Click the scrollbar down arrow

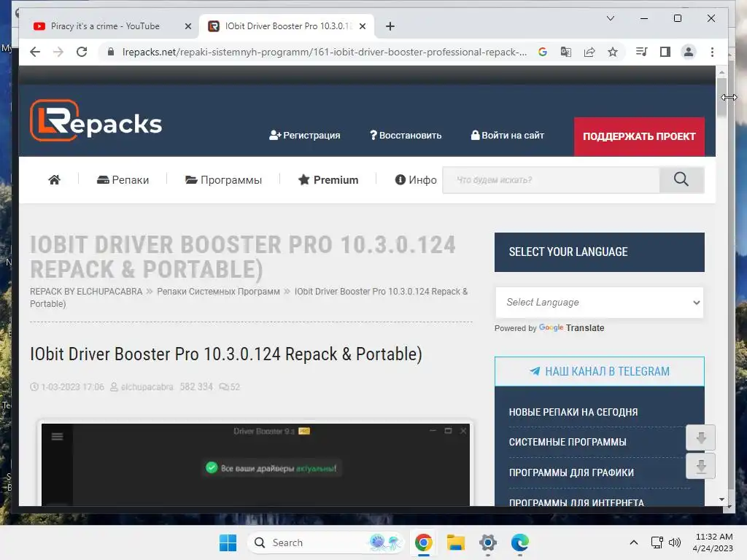click(721, 499)
